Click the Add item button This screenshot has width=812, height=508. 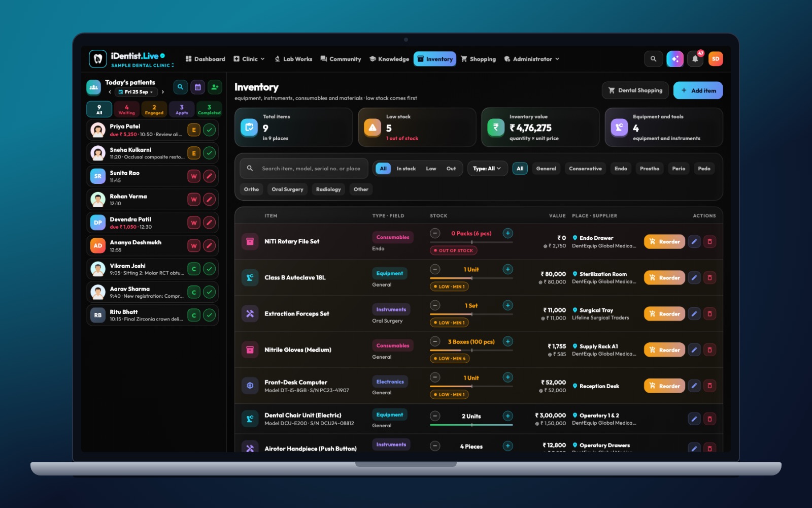pos(698,90)
